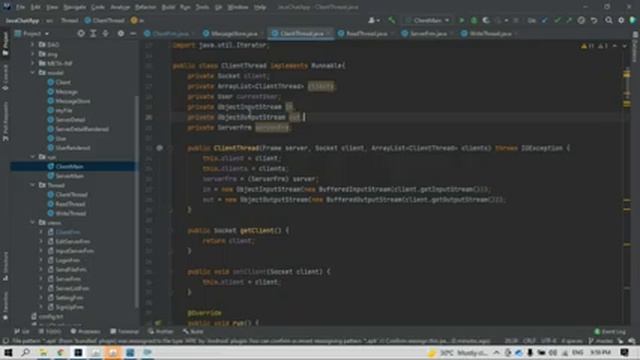Push commits with green arrow icon
This screenshot has width=640, height=360.
[569, 20]
